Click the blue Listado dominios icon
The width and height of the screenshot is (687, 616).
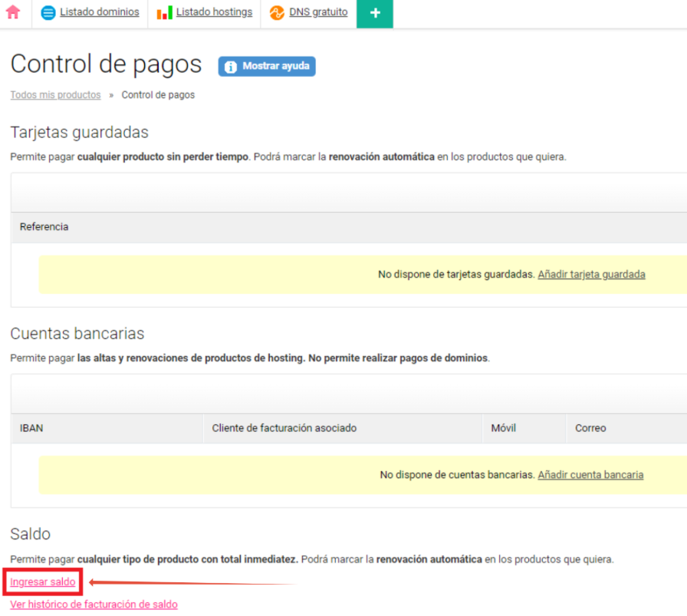(48, 13)
